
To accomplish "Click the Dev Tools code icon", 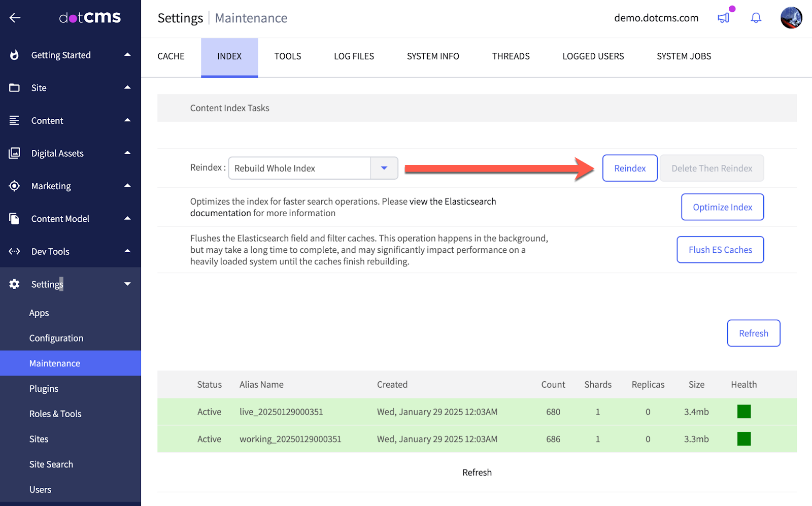I will 15,251.
